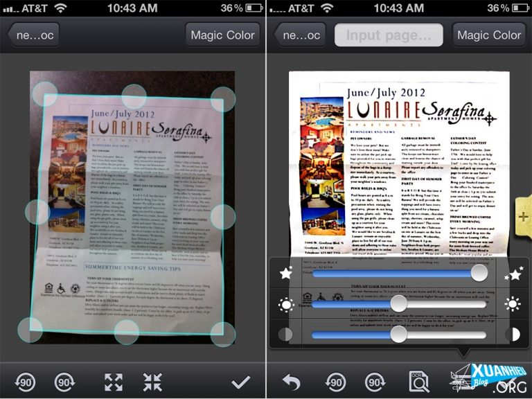Tap the dim sun icon beside brightness slider

(x=286, y=304)
